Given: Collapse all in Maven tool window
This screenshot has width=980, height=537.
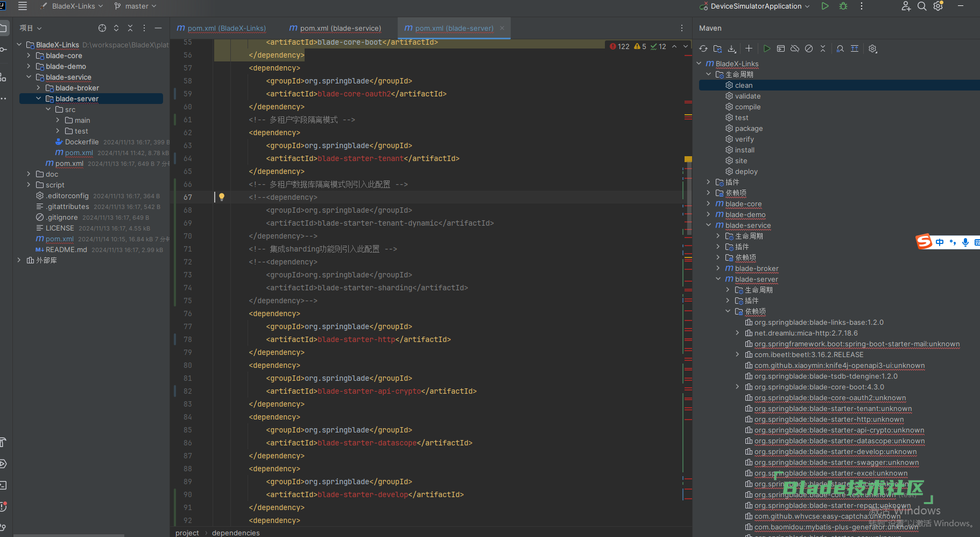Looking at the screenshot, I should point(823,48).
